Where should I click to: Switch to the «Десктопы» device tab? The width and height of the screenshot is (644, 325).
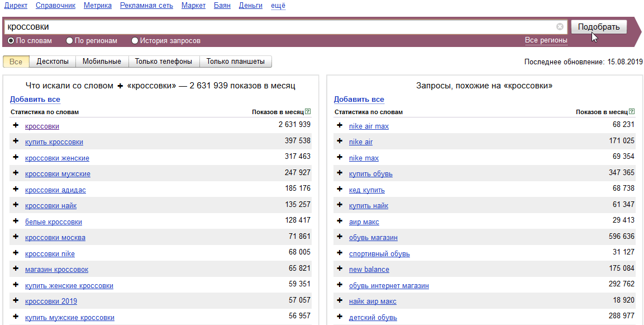[53, 62]
